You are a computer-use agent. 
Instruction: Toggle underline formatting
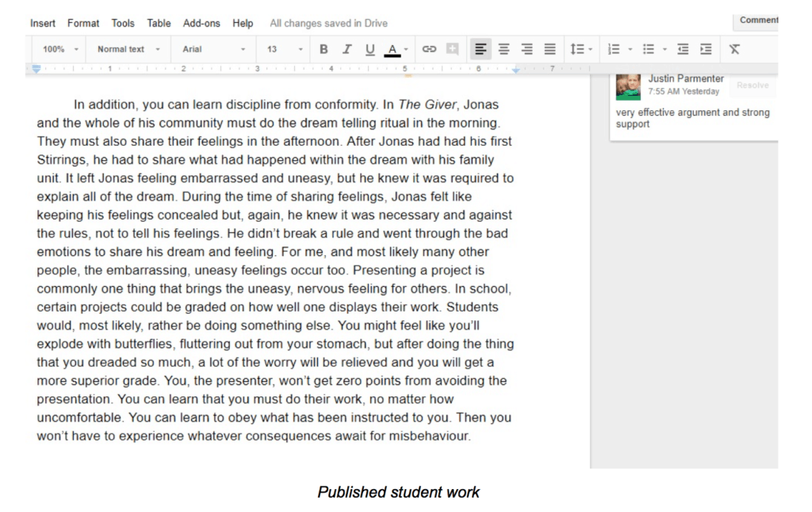370,49
